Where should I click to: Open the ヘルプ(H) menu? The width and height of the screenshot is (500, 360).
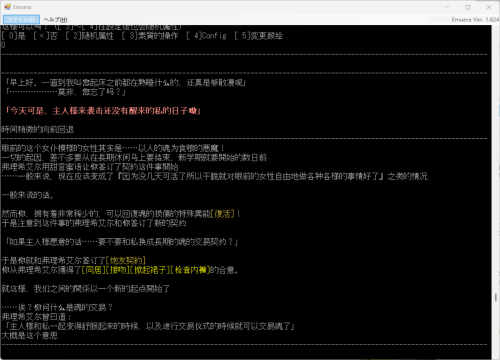point(55,20)
